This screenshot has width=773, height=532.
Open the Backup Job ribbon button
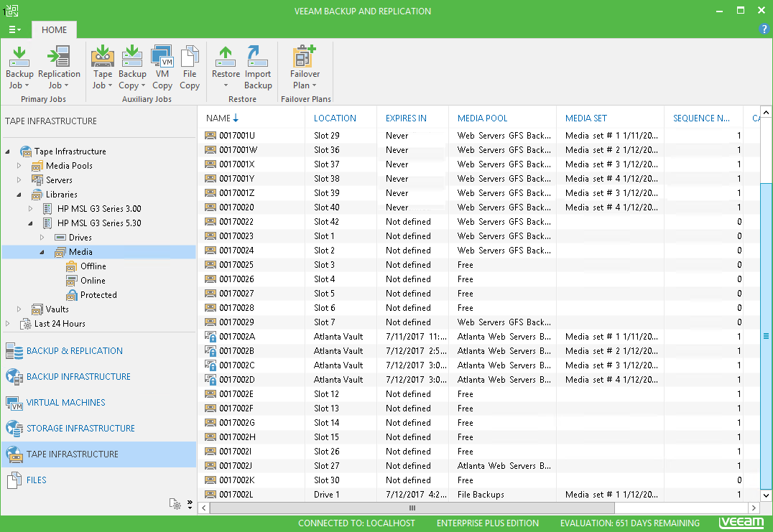19,68
